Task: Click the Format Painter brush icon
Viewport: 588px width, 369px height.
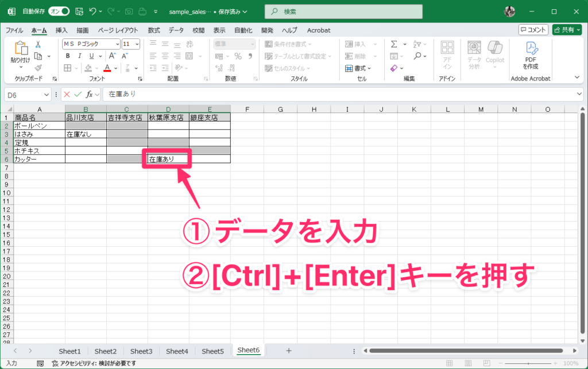Action: (38, 68)
